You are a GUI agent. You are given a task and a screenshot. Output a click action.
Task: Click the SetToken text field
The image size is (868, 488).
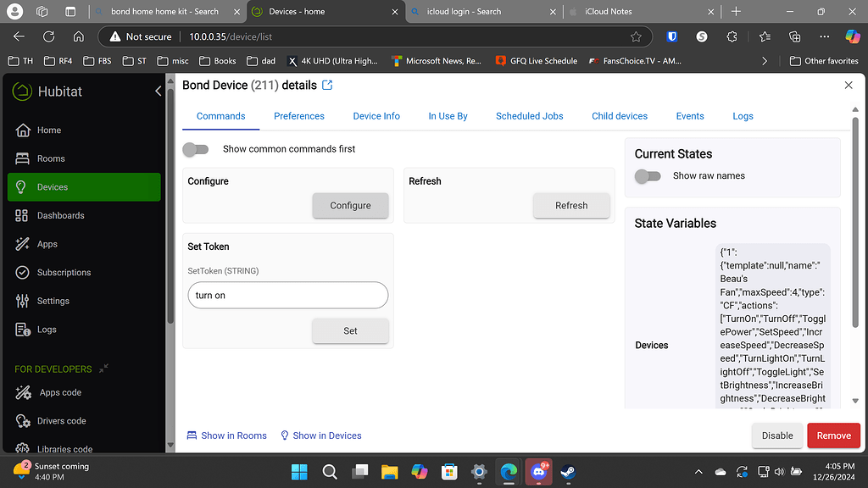tap(287, 296)
